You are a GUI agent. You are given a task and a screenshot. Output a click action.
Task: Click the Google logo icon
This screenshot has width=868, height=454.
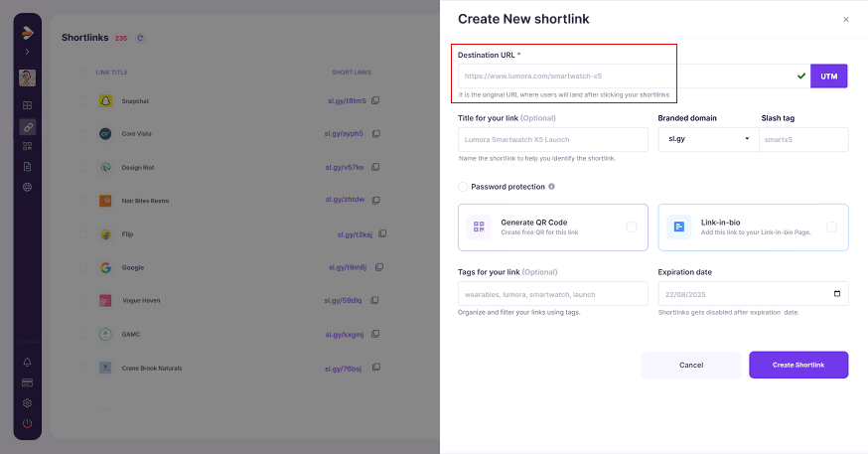(105, 267)
